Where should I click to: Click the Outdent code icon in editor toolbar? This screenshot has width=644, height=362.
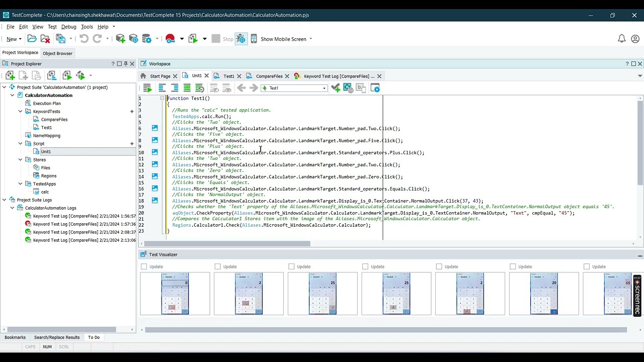tap(162, 88)
